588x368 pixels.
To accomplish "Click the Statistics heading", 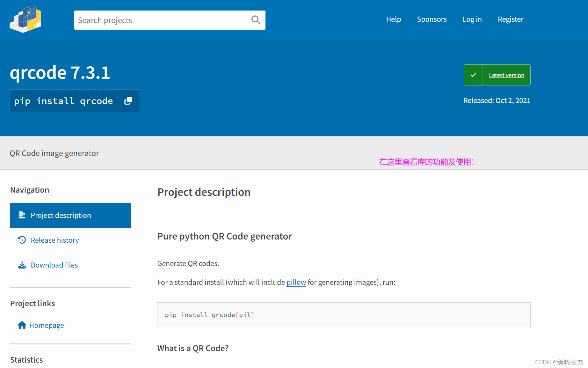I will pos(26,360).
